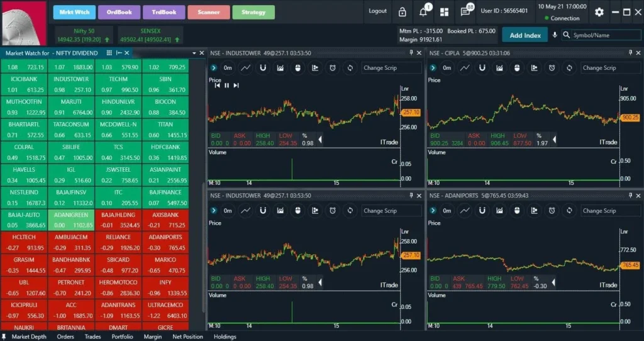Open Margin tab in bottom bar
Image resolution: width=644 pixels, height=341 pixels.
[153, 337]
